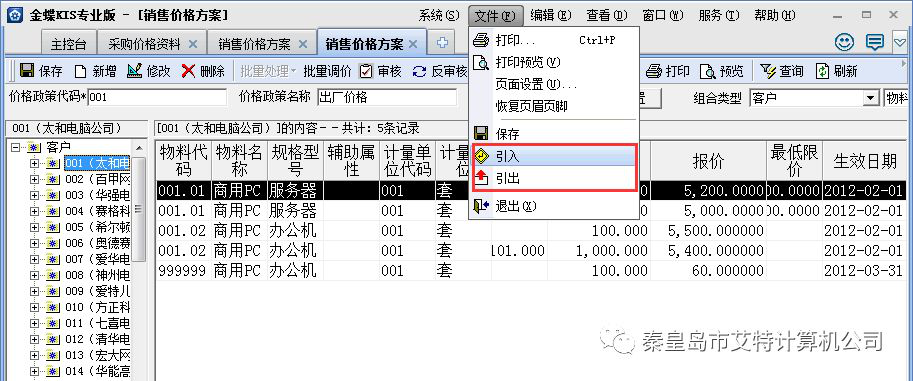
Task: Collapse the 客户 root tree node
Action: 15,147
